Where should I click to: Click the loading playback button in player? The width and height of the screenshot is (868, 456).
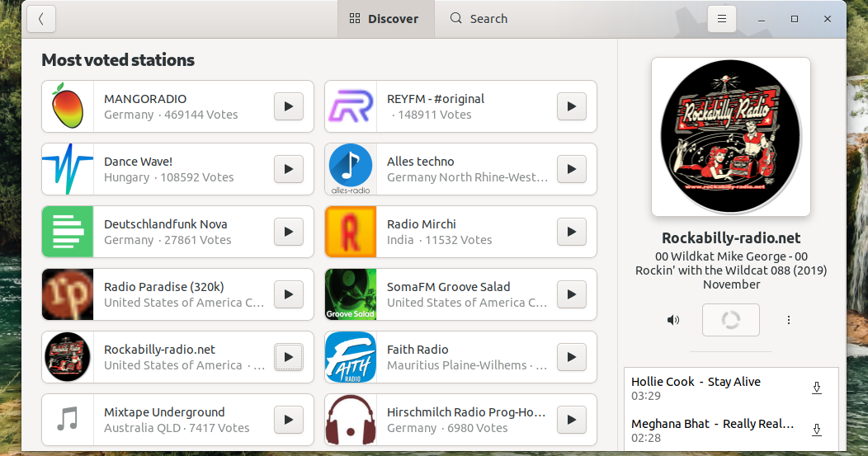pos(731,320)
